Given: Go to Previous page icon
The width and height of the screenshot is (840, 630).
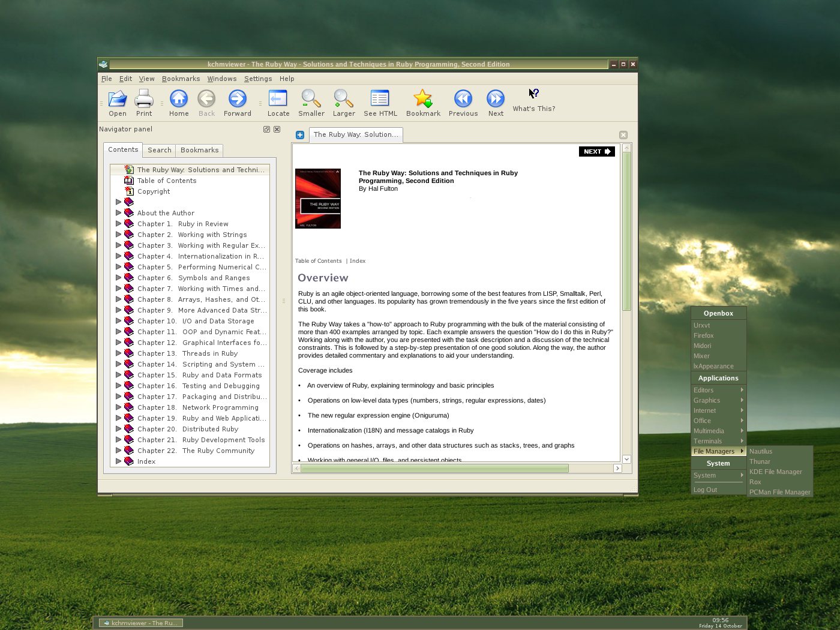Looking at the screenshot, I should coord(463,99).
